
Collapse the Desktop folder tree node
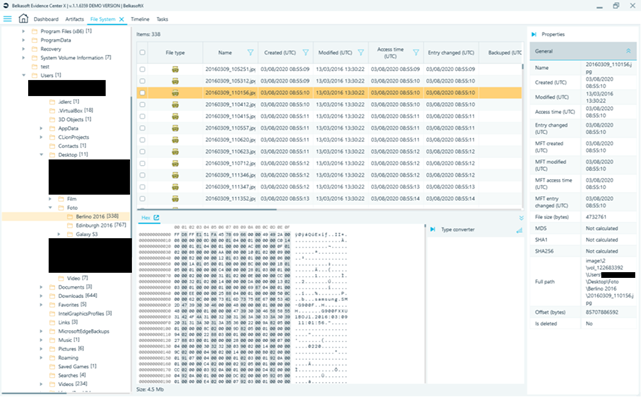point(41,155)
